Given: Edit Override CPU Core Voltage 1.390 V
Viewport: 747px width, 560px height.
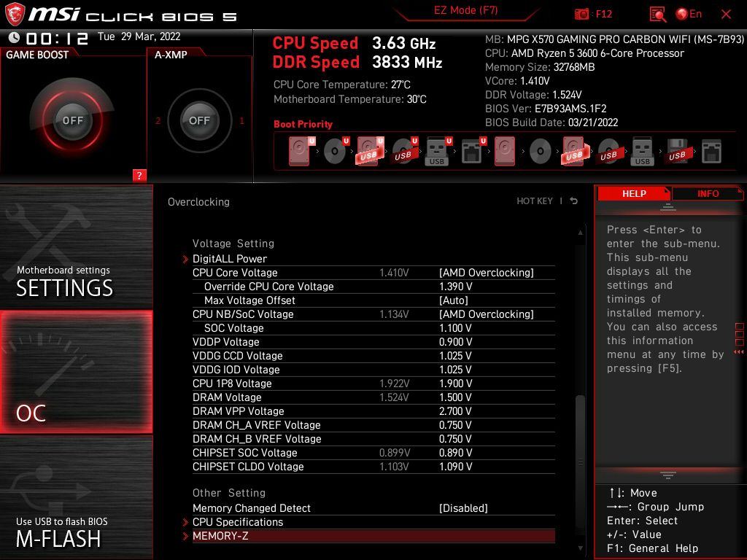Looking at the screenshot, I should pos(455,286).
